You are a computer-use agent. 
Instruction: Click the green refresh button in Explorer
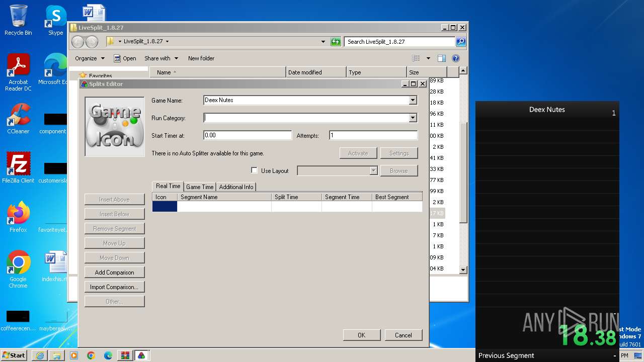336,42
